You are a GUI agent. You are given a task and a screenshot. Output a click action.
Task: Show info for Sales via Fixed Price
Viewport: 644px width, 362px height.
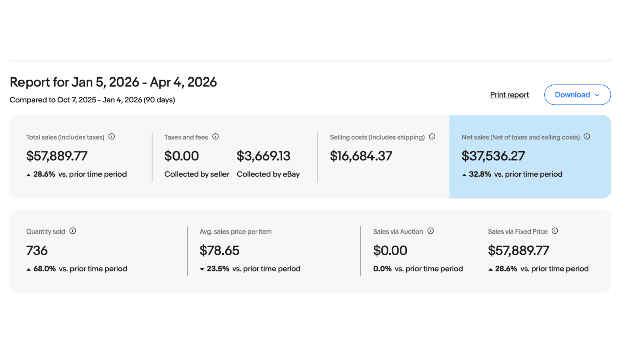point(555,231)
